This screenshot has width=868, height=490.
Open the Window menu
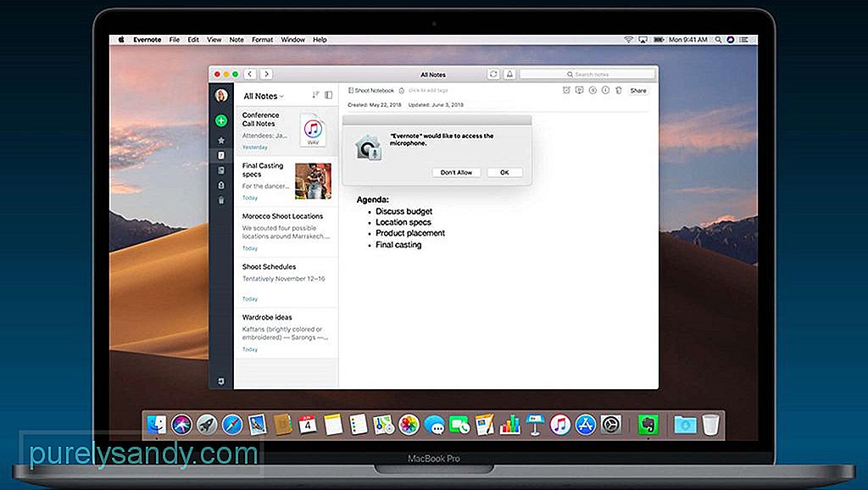coord(292,40)
